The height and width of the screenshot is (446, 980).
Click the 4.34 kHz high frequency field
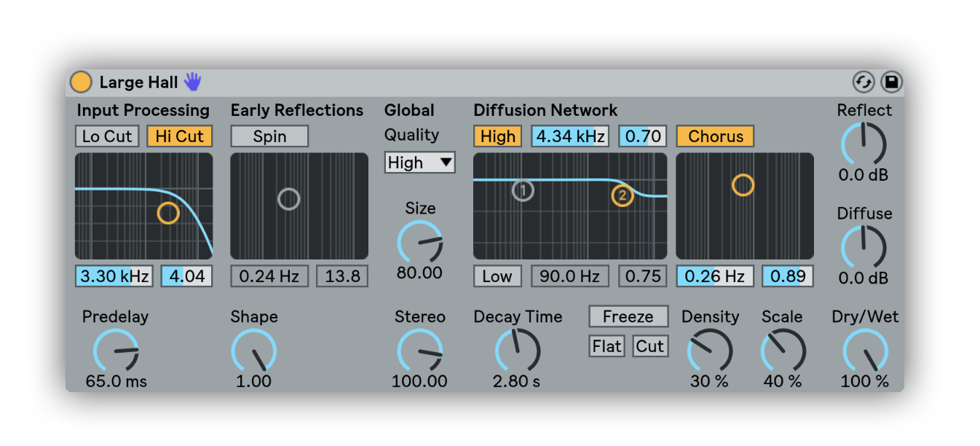(569, 136)
